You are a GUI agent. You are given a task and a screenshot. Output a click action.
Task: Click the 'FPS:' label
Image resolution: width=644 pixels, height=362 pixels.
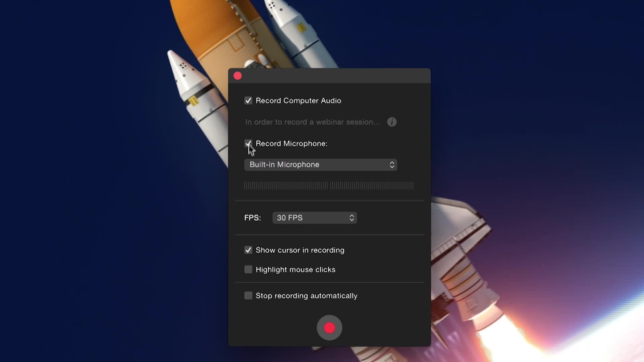click(252, 218)
